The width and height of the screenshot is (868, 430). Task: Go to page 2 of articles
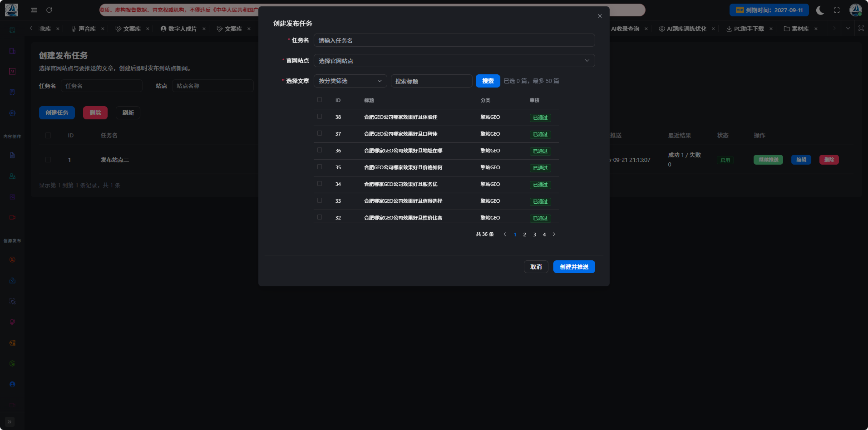coord(525,234)
